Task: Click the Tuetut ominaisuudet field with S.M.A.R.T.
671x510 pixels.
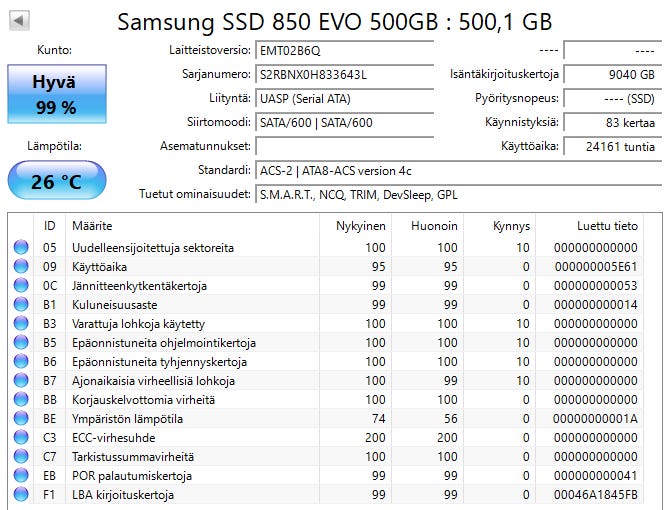Action: (458, 194)
